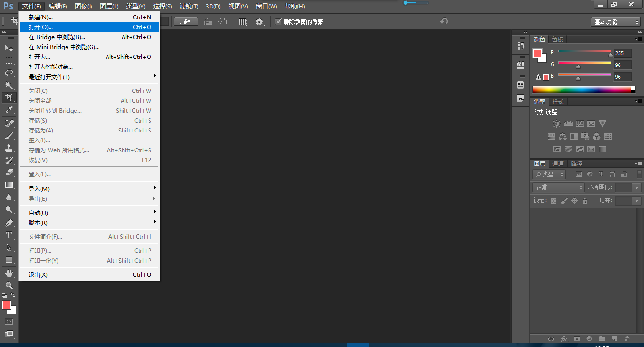
Task: Open the History panel icon
Action: tap(520, 46)
